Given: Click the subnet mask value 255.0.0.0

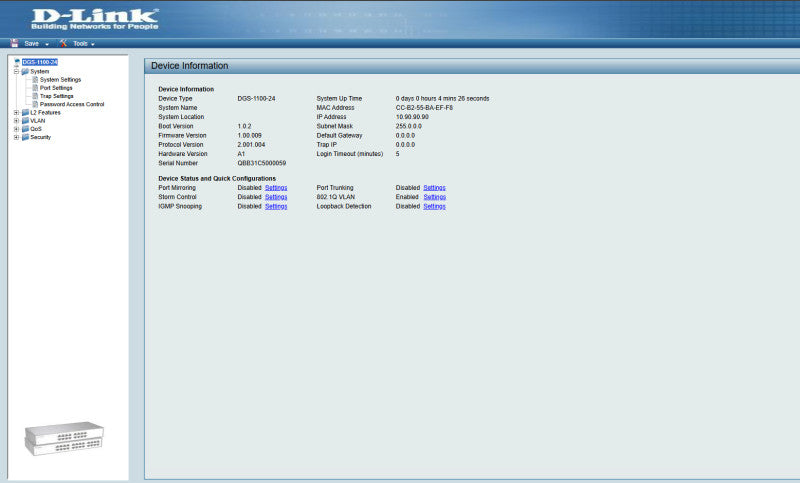Looking at the screenshot, I should coord(409,126).
